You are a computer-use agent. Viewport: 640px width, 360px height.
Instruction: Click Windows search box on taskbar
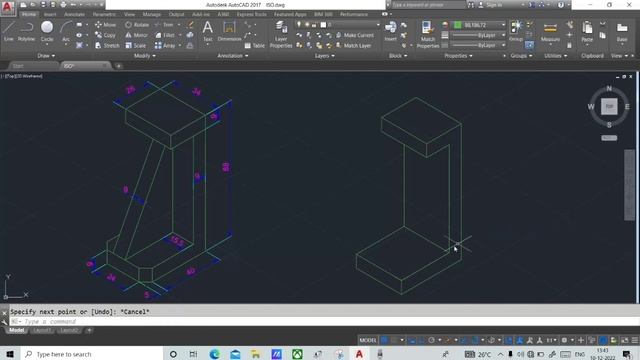(92, 354)
